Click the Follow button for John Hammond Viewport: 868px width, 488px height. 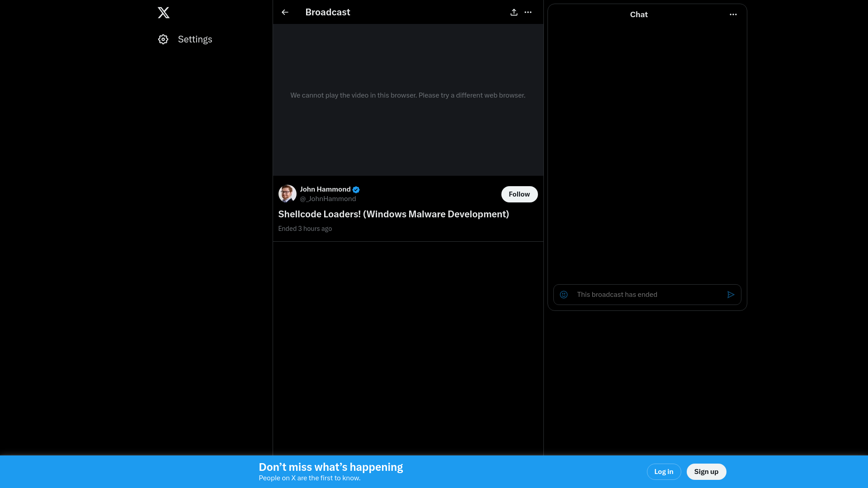(x=519, y=194)
